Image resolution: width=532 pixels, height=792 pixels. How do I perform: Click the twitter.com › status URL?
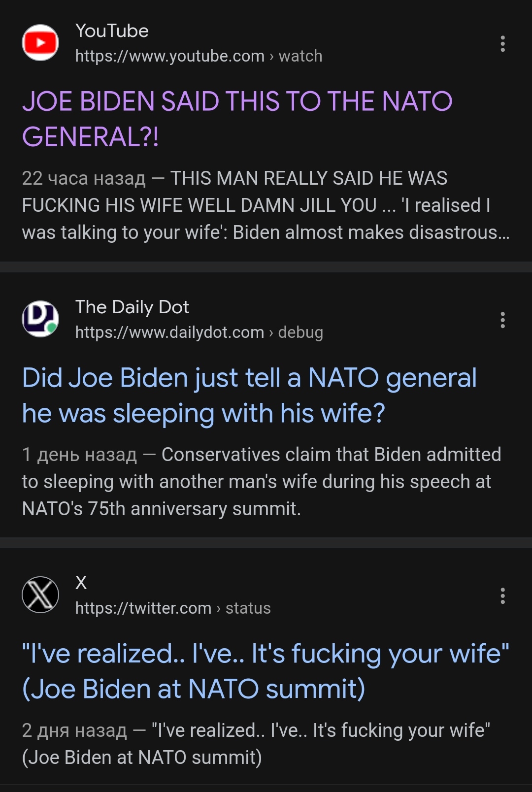click(x=173, y=608)
